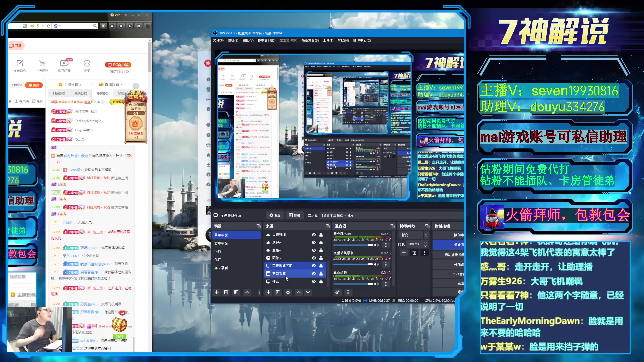Screen dimensions: 644x362
Task: Click the orange 关注 follow button
Action: click(x=34, y=85)
